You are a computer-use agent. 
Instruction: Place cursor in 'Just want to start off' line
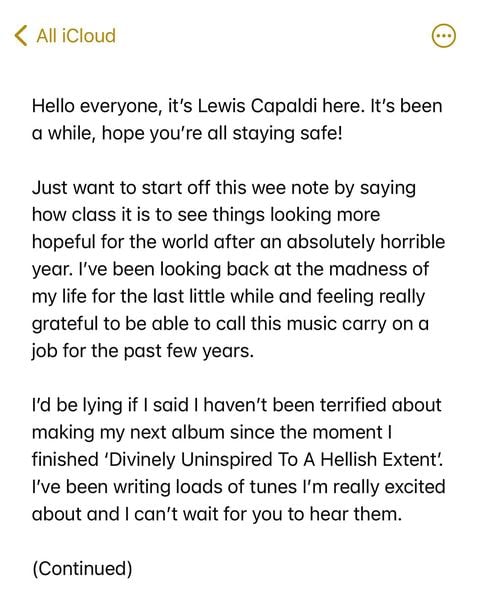click(x=224, y=189)
